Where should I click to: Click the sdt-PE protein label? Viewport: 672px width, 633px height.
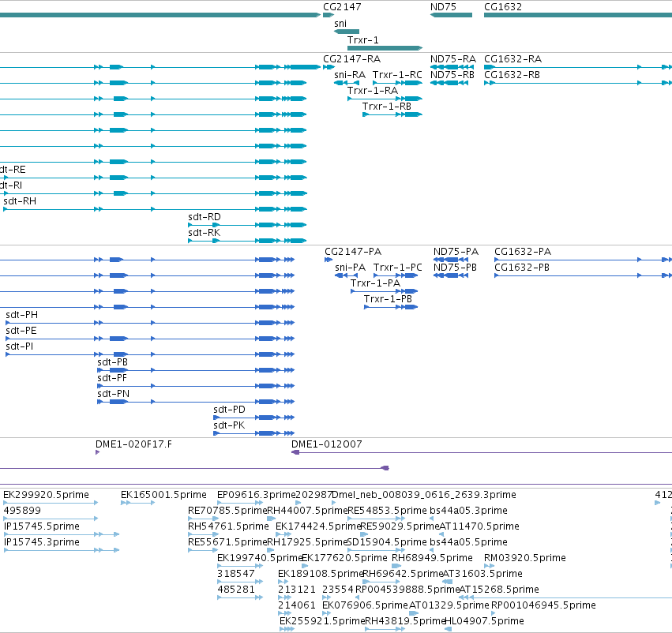(x=21, y=331)
